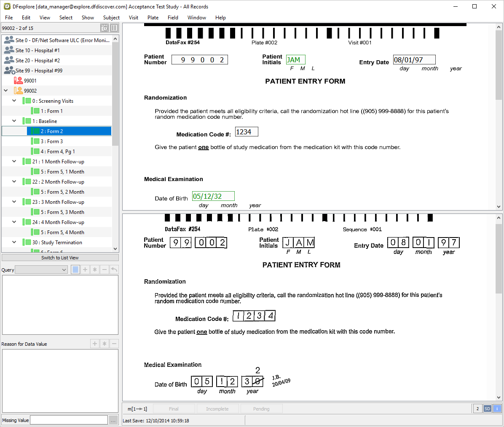
Task: Open the Plate menu
Action: 153,18
